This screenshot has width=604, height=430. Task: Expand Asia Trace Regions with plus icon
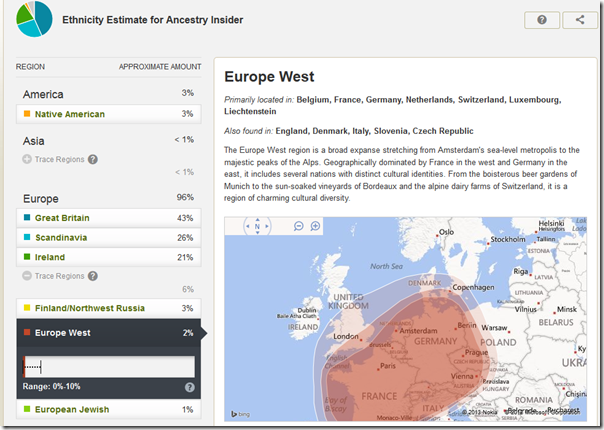tap(27, 159)
